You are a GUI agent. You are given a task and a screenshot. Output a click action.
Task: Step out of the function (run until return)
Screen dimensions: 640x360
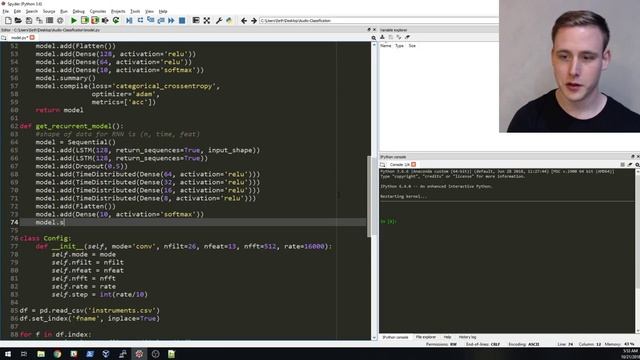coord(161,20)
